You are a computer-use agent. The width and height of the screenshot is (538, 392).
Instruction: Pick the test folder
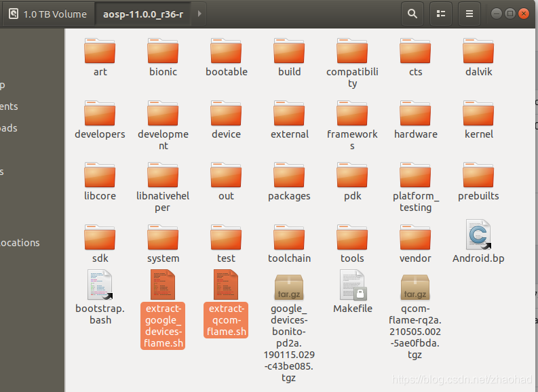pyautogui.click(x=226, y=237)
